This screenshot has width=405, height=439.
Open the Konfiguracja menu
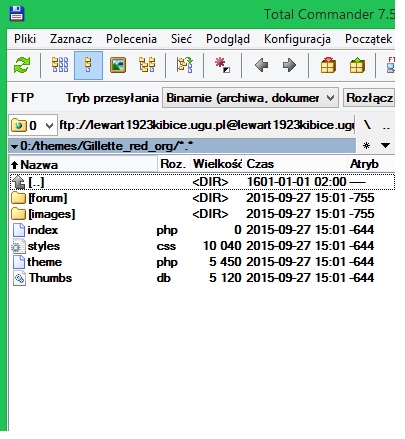[x=297, y=39]
